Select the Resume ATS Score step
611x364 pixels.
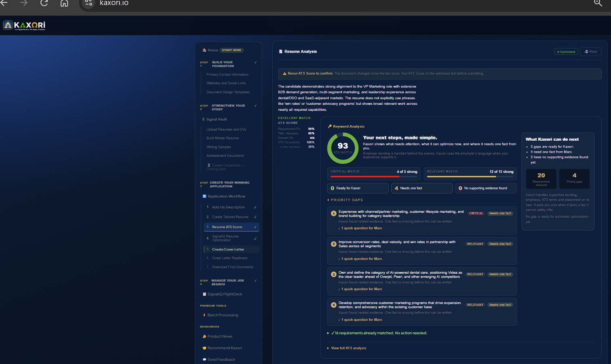(x=231, y=227)
